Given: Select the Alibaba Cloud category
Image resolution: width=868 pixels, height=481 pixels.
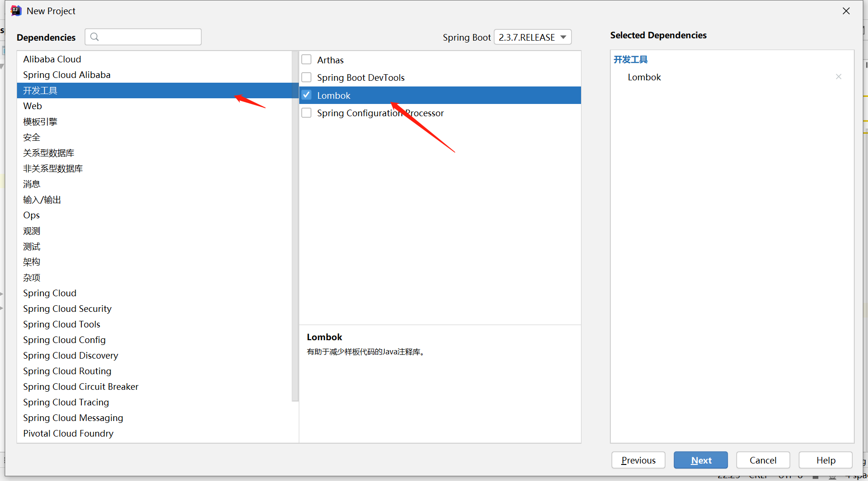Looking at the screenshot, I should (155, 59).
